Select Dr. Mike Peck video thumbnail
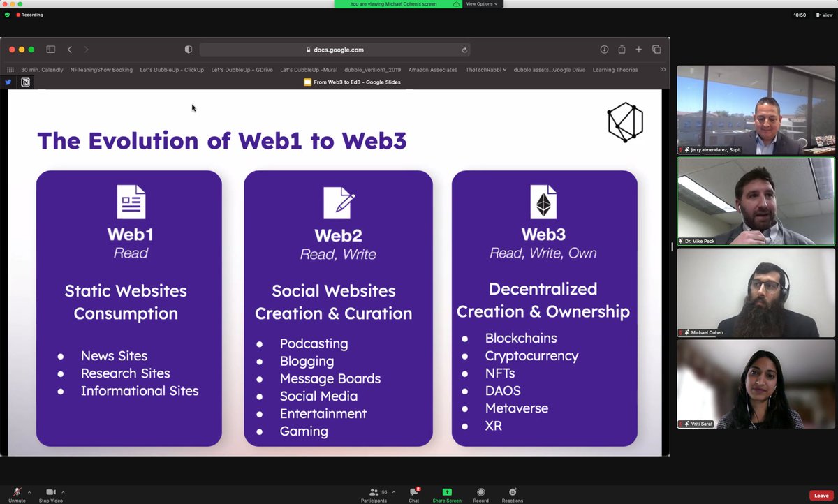The image size is (838, 504). (x=756, y=201)
